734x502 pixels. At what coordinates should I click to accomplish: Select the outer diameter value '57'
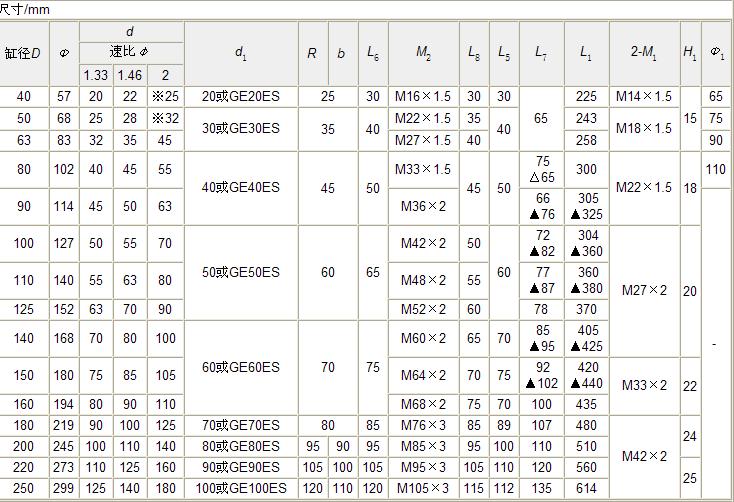(64, 96)
